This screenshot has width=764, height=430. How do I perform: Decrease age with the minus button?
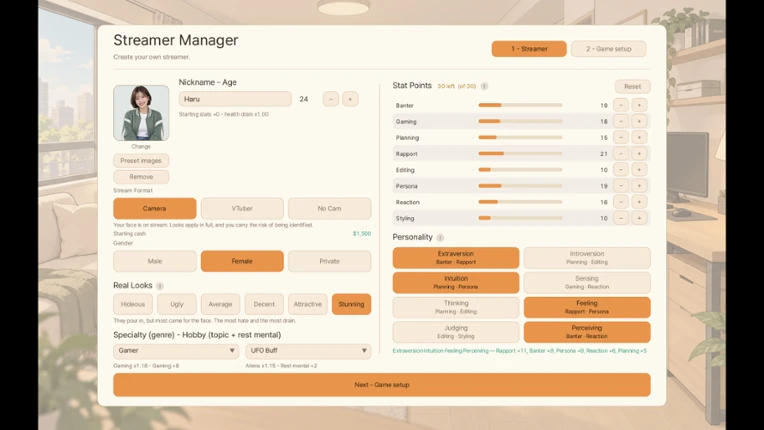pos(331,99)
